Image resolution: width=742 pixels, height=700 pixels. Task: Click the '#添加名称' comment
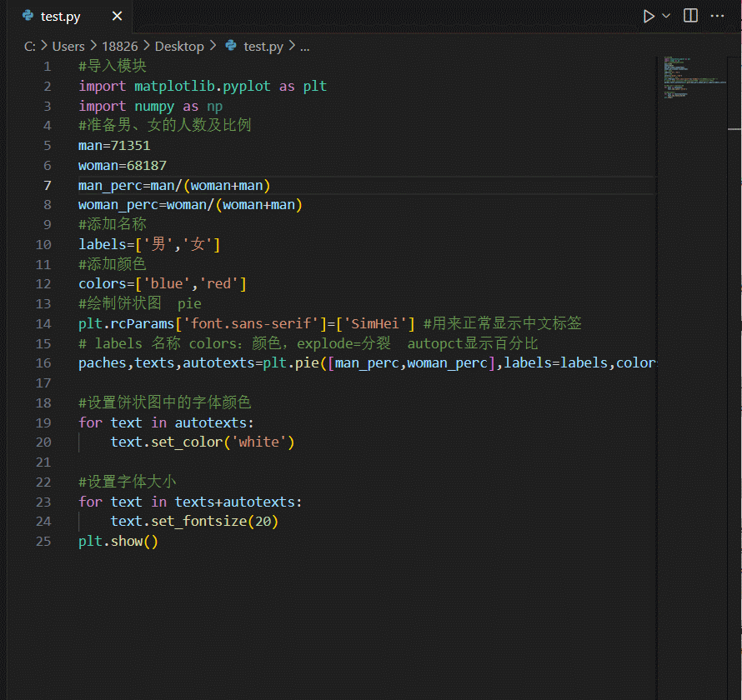[x=113, y=225]
